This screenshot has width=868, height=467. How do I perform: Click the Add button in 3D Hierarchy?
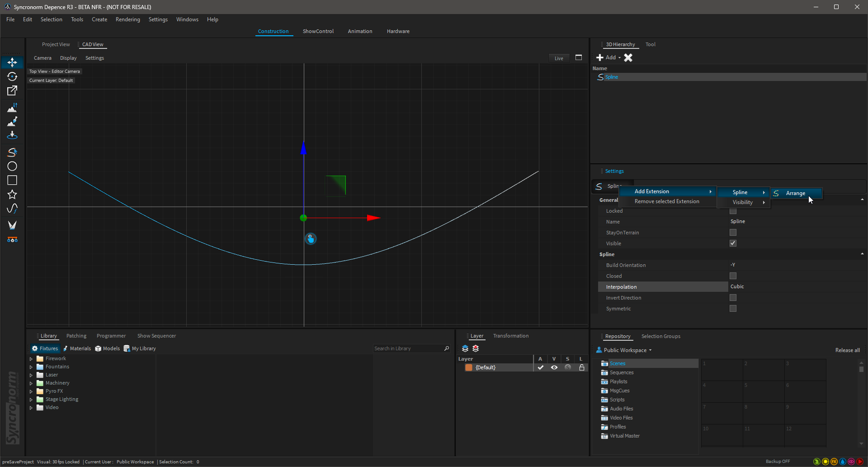click(608, 57)
